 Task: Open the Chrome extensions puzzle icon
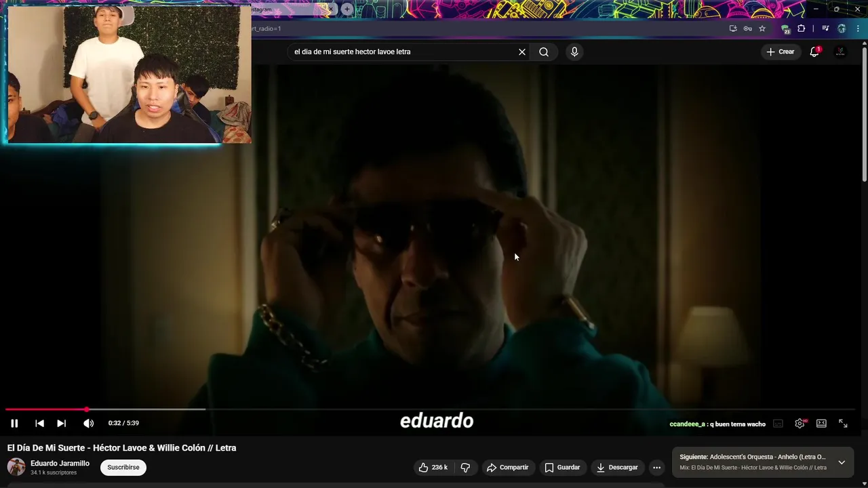click(x=802, y=28)
